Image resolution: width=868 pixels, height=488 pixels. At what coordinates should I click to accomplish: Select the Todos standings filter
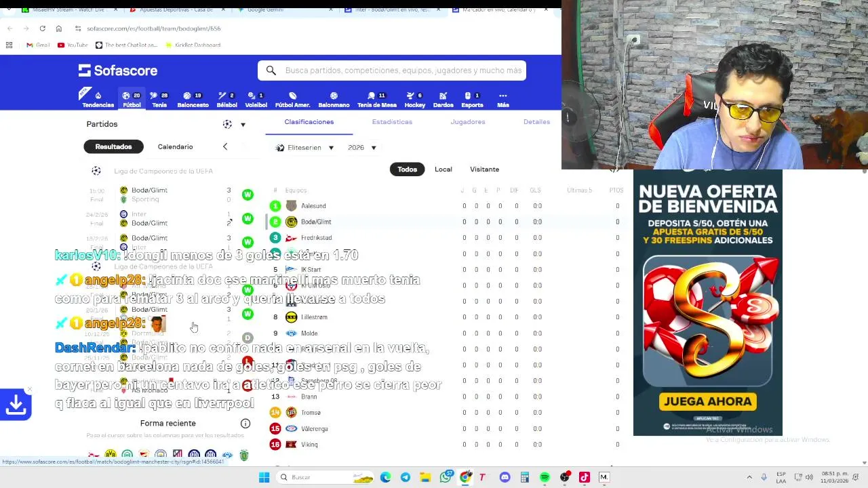(x=407, y=169)
